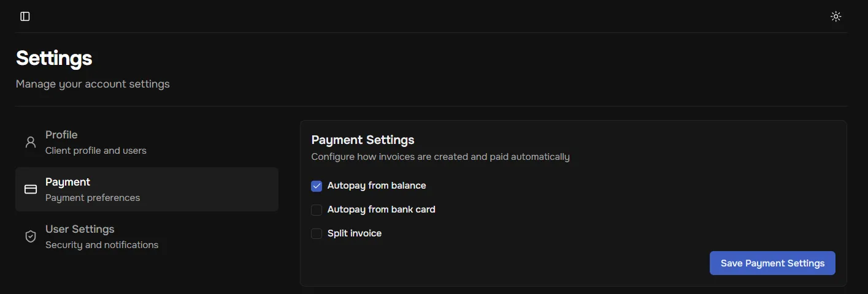The height and width of the screenshot is (294, 868).
Task: Click the Payment Settings card heading
Action: coord(363,140)
